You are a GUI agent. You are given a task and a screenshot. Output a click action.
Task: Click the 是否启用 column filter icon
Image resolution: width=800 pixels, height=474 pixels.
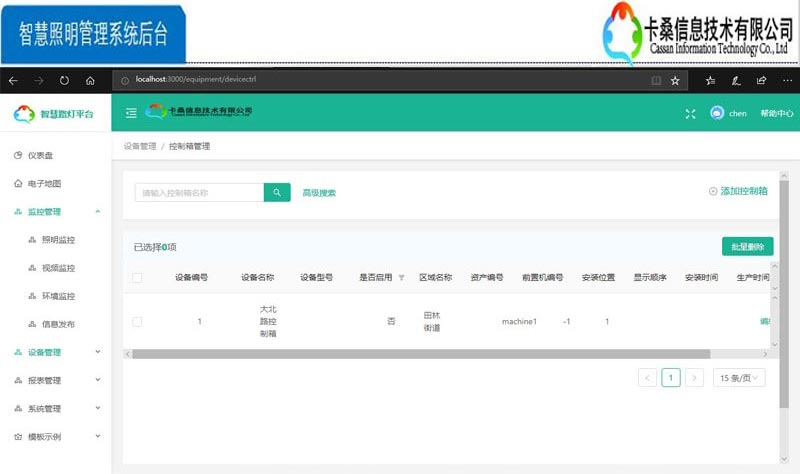tap(402, 278)
